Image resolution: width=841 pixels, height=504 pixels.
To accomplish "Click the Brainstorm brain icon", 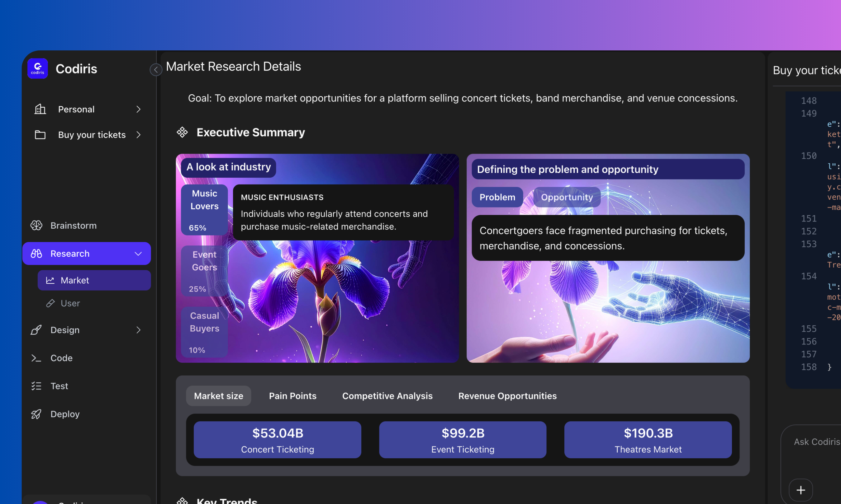I will point(36,226).
